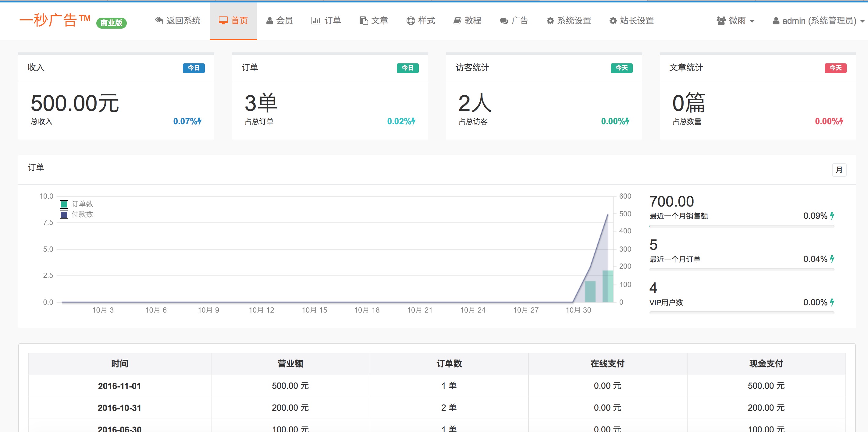The image size is (868, 432).
Task: Click the return arrow icon beside 返回系统
Action: 159,20
